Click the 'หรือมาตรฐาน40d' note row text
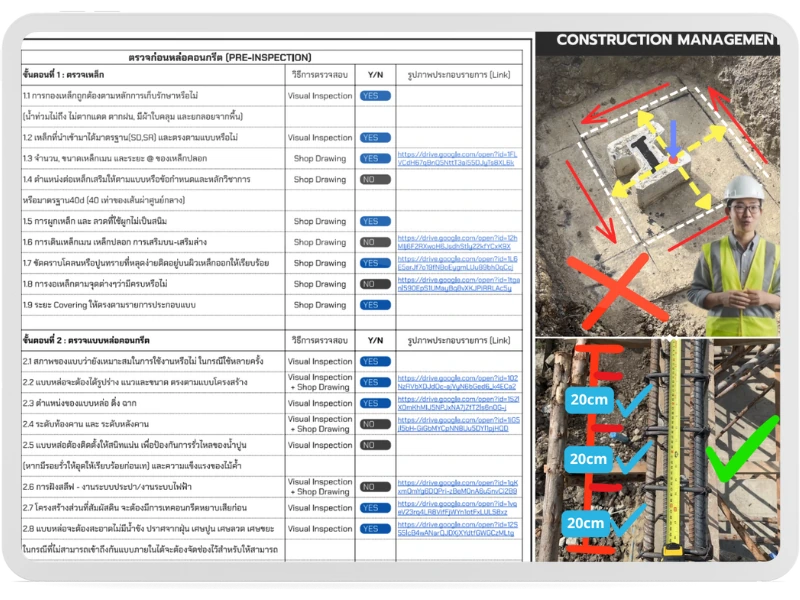800x600 pixels. pyautogui.click(x=104, y=201)
